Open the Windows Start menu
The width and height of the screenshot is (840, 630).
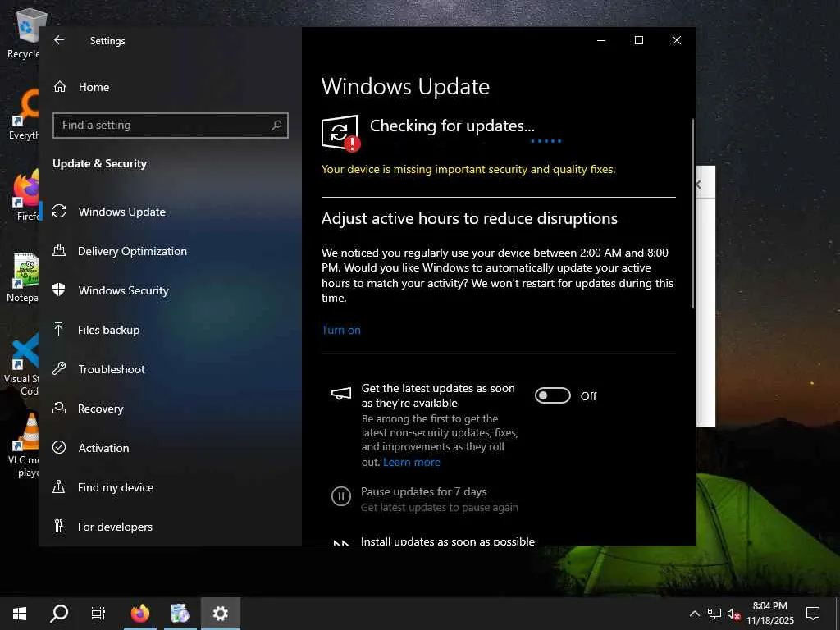click(x=20, y=614)
